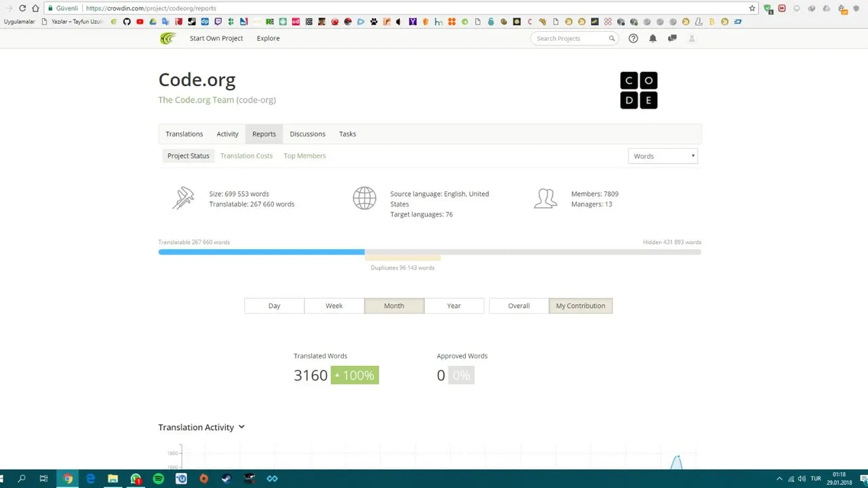Screen dimensions: 868x488
Task: Open the notifications bell icon
Action: coord(653,39)
